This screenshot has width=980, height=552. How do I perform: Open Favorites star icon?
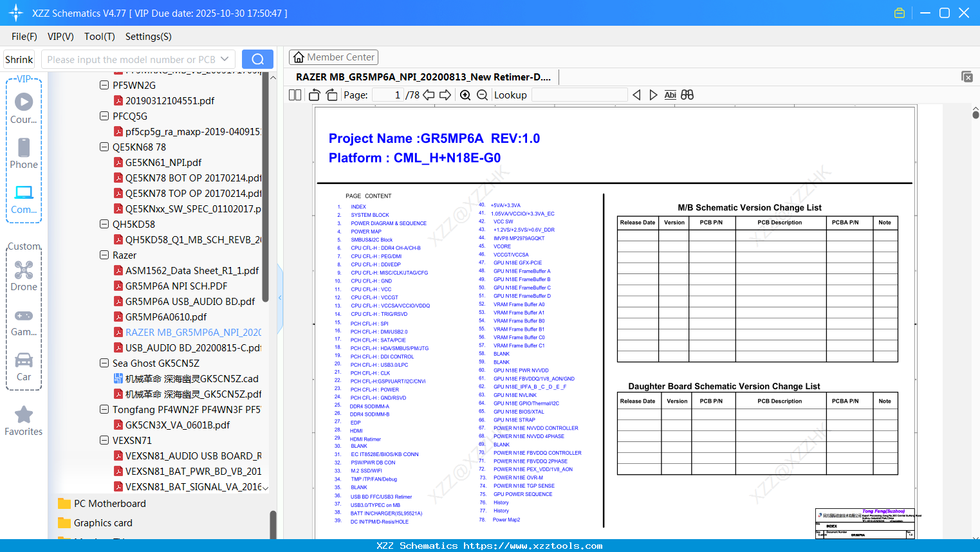tap(24, 414)
